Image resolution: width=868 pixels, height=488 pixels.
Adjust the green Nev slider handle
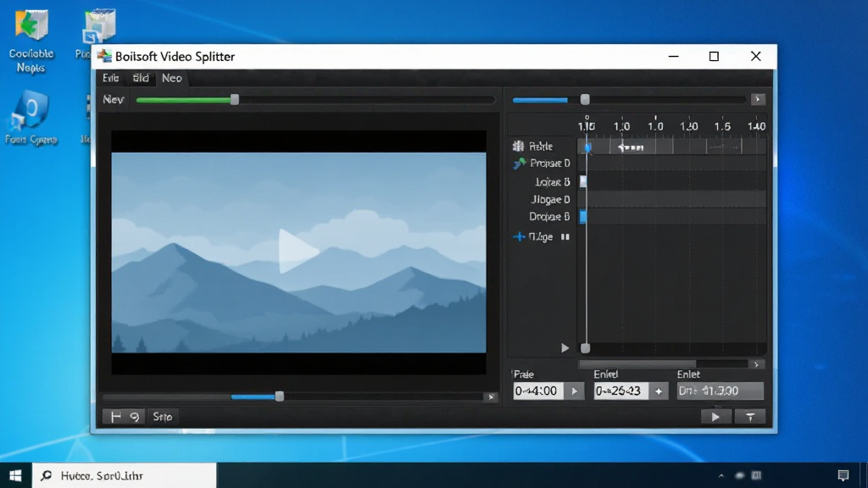[235, 100]
